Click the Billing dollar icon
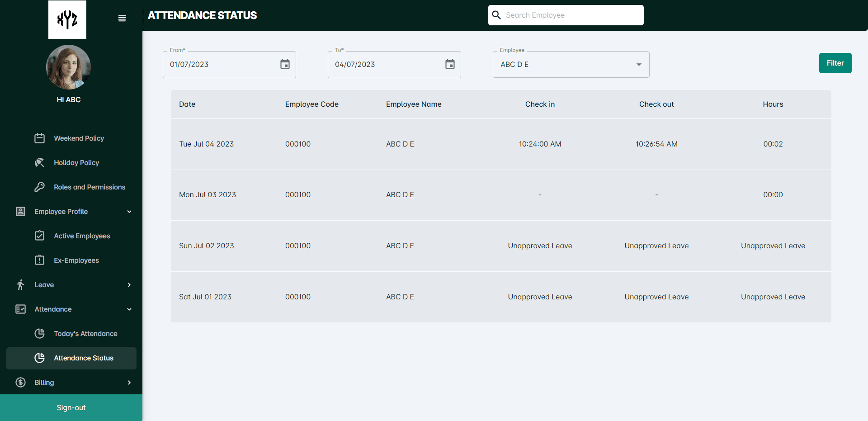Screen dimensions: 868x421 (x=20, y=383)
